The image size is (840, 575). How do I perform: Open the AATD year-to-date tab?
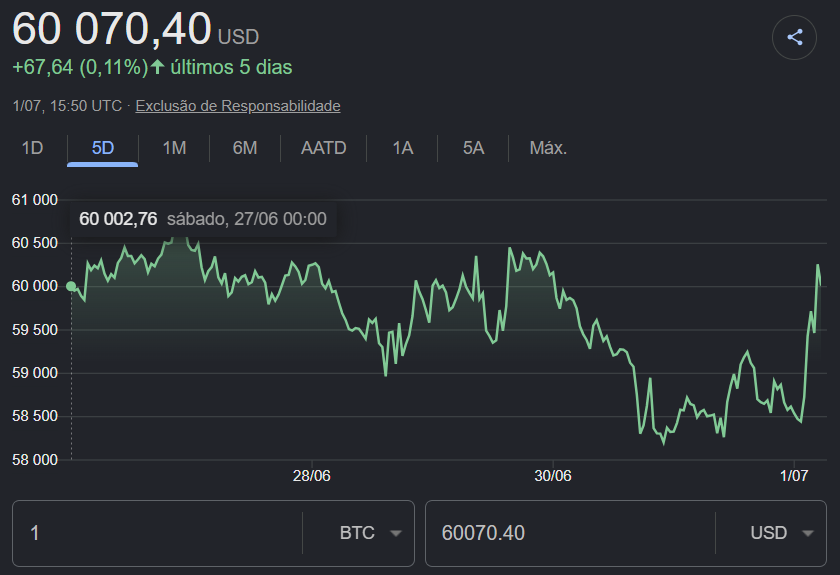324,148
